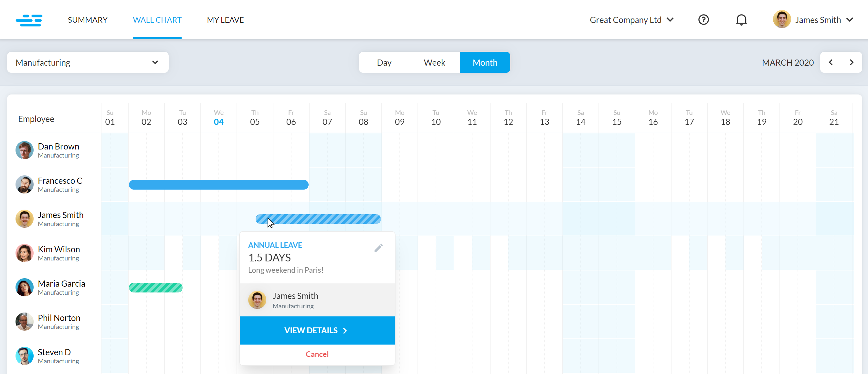868x374 pixels.
Task: Click the app logo icon
Action: coord(29,20)
